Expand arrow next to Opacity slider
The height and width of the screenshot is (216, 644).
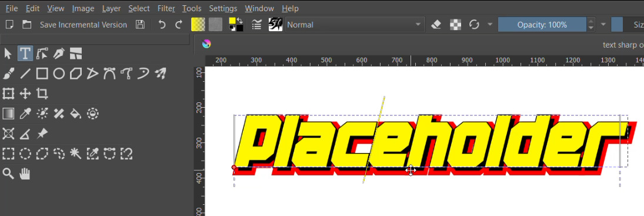(x=603, y=25)
